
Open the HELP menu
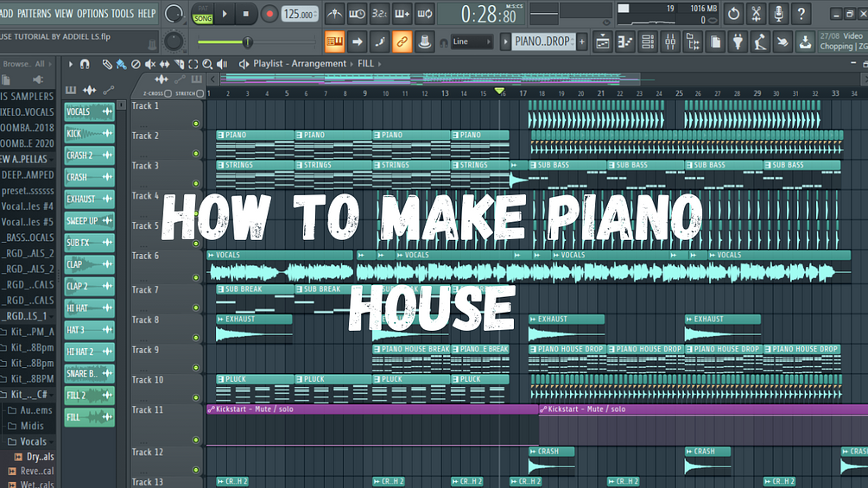[x=147, y=13]
